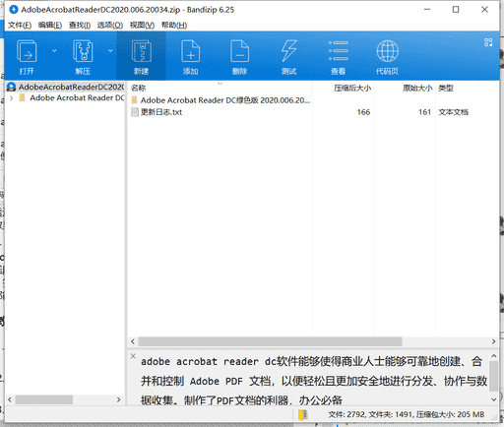Open the 选项(O) menu

click(x=110, y=25)
